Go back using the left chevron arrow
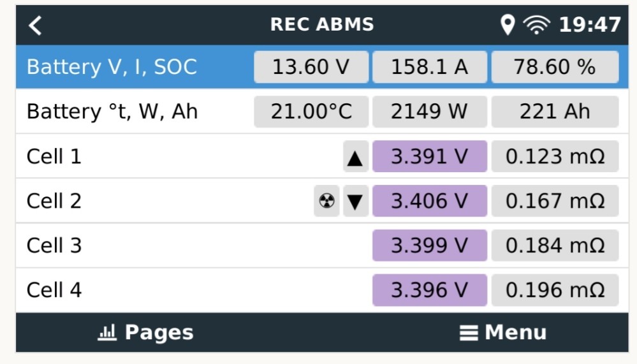This screenshot has height=364, width=637. click(x=35, y=25)
